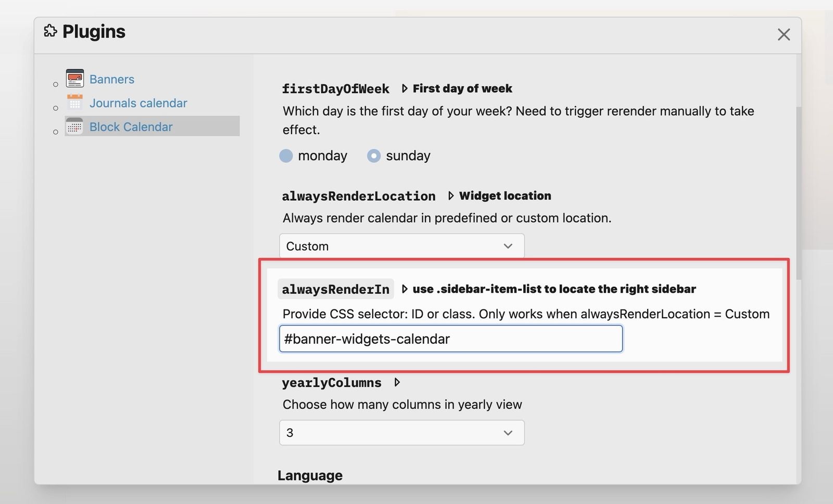Viewport: 833px width, 504px height.
Task: Expand the alwaysRenderIn disclosure triangle
Action: [x=405, y=289]
